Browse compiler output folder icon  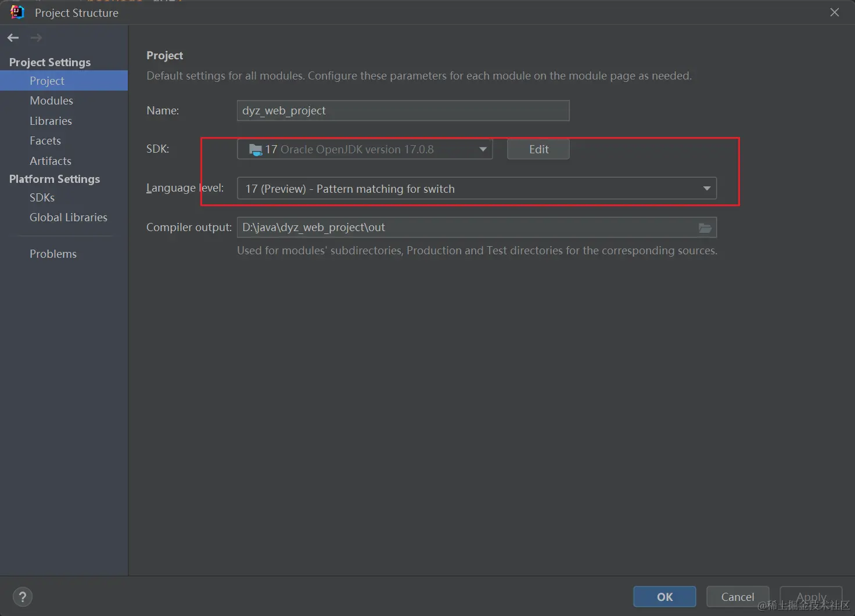(x=705, y=228)
